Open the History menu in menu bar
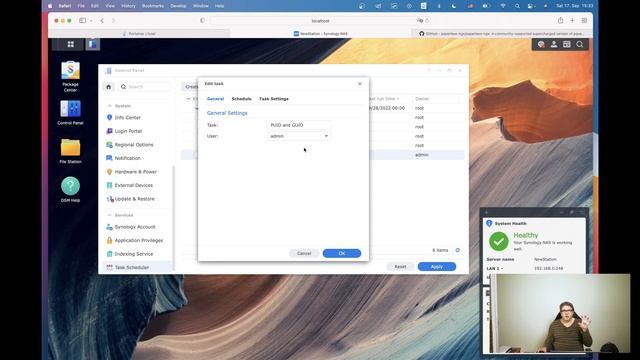 [128, 6]
